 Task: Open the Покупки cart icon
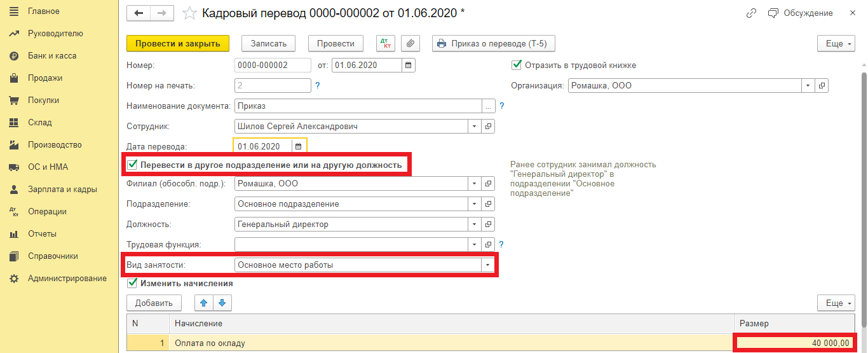(x=13, y=100)
